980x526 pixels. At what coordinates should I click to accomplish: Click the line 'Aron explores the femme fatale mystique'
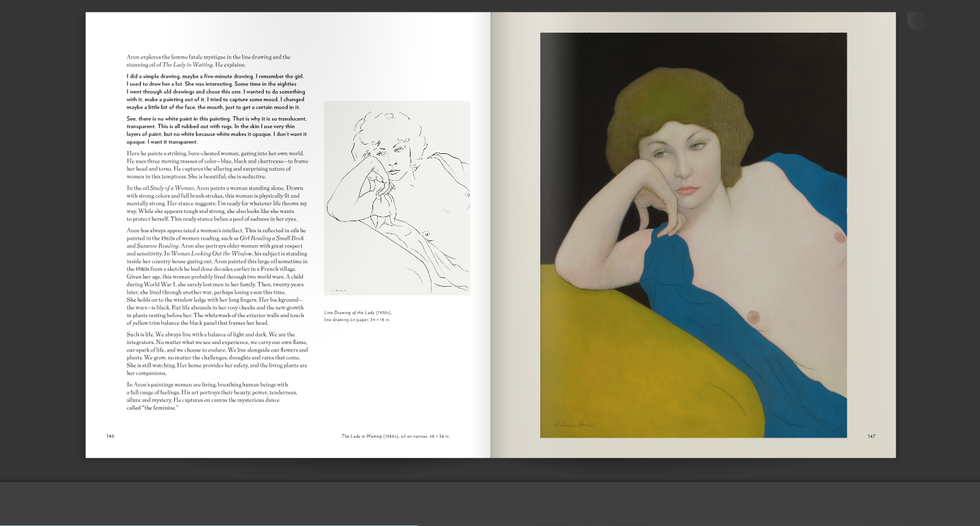pyautogui.click(x=208, y=57)
